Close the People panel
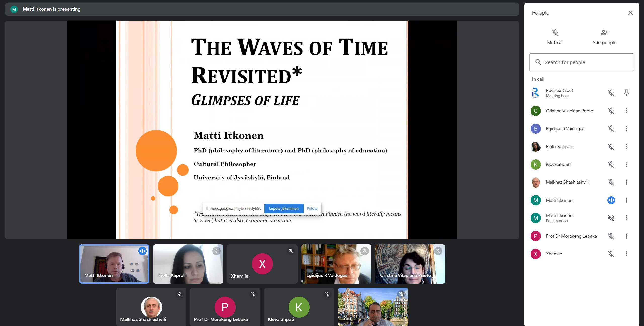Viewport: 644px width, 326px height. coord(630,13)
